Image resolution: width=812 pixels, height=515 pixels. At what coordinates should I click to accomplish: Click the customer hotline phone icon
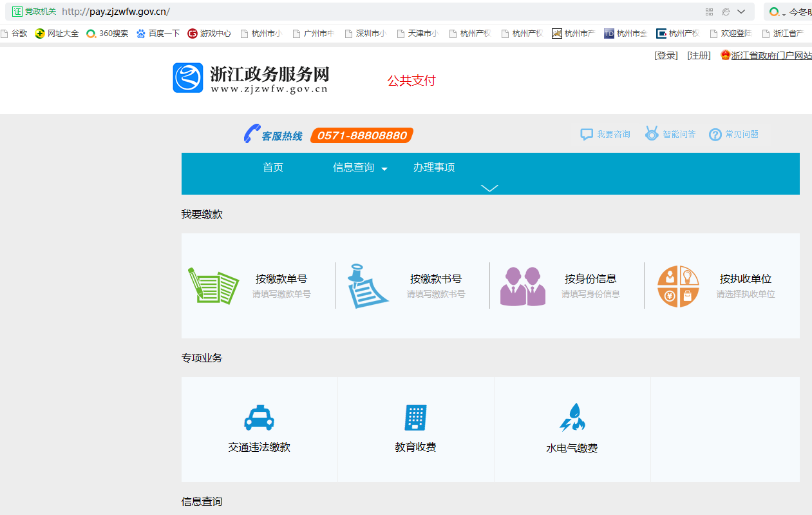(x=251, y=133)
